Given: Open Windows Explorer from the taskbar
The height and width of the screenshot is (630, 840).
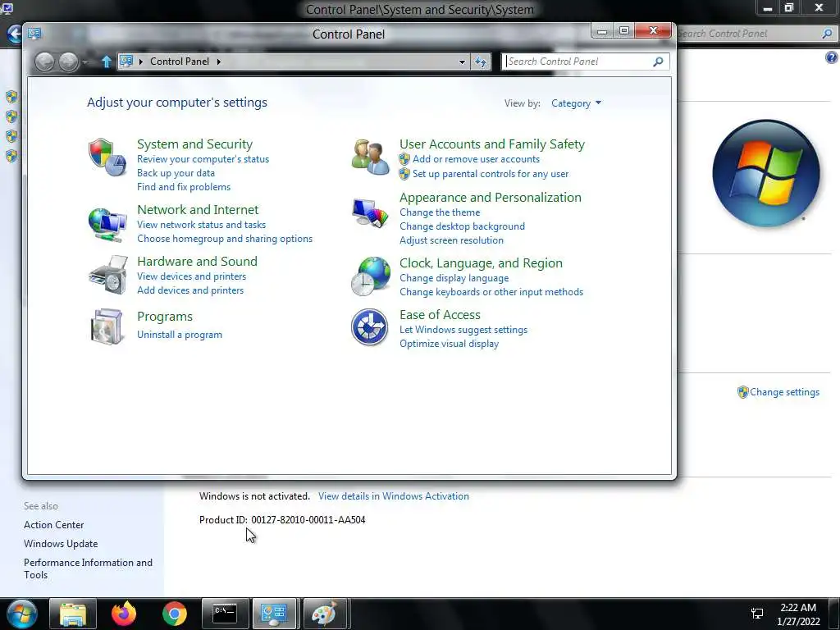Looking at the screenshot, I should 73,614.
